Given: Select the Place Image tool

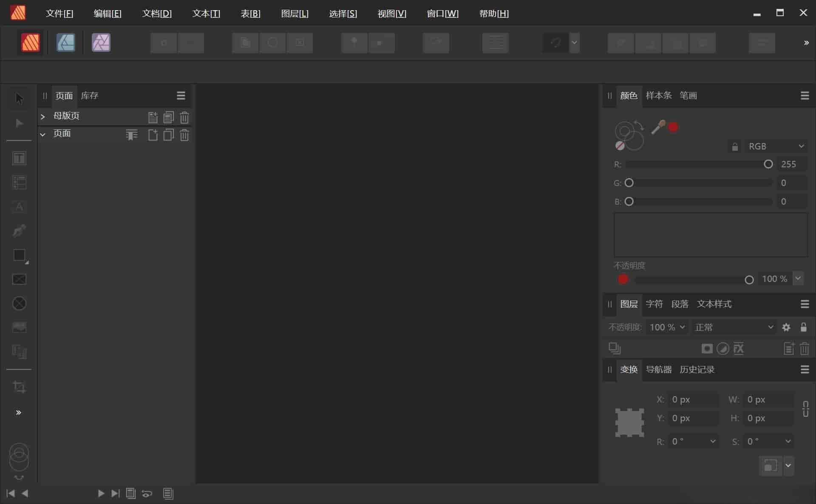Looking at the screenshot, I should point(19,327).
